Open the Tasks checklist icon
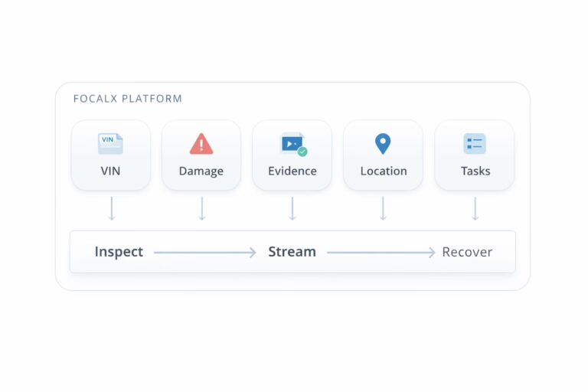Screen dimensions: 588x392 point(474,143)
